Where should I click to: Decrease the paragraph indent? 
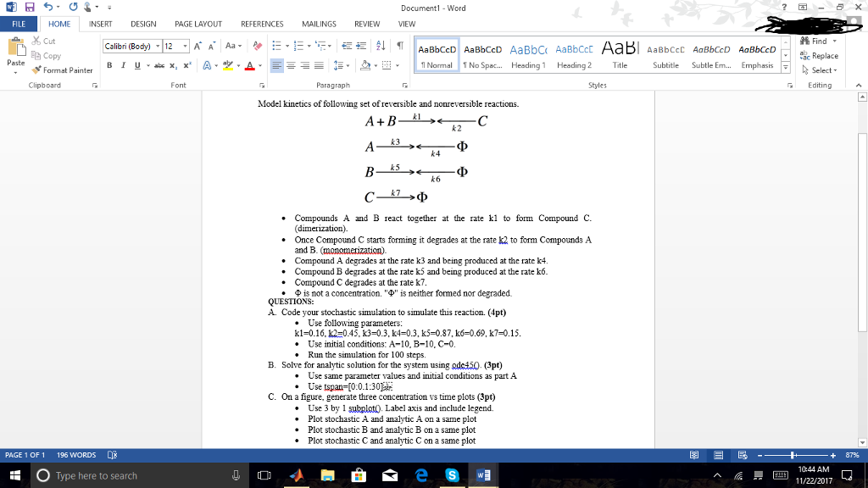pyautogui.click(x=346, y=45)
